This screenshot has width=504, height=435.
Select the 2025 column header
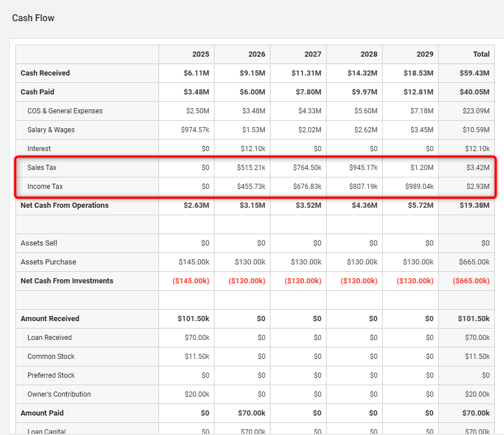200,54
